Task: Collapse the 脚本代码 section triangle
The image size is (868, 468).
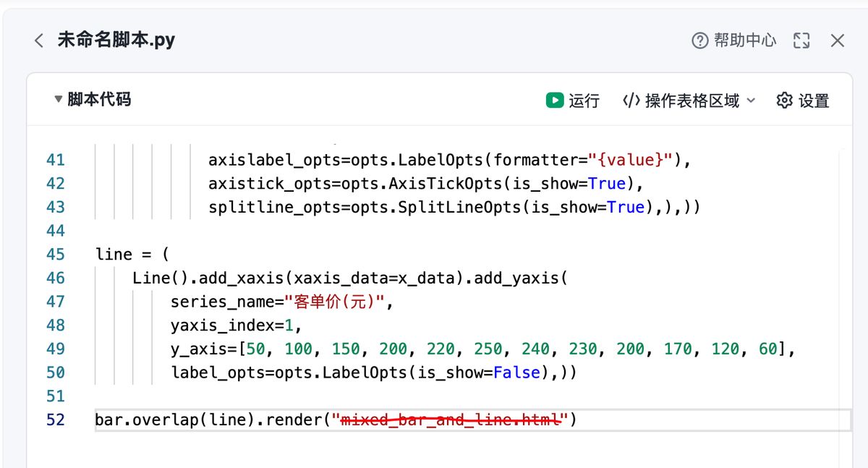Action: coord(58,100)
